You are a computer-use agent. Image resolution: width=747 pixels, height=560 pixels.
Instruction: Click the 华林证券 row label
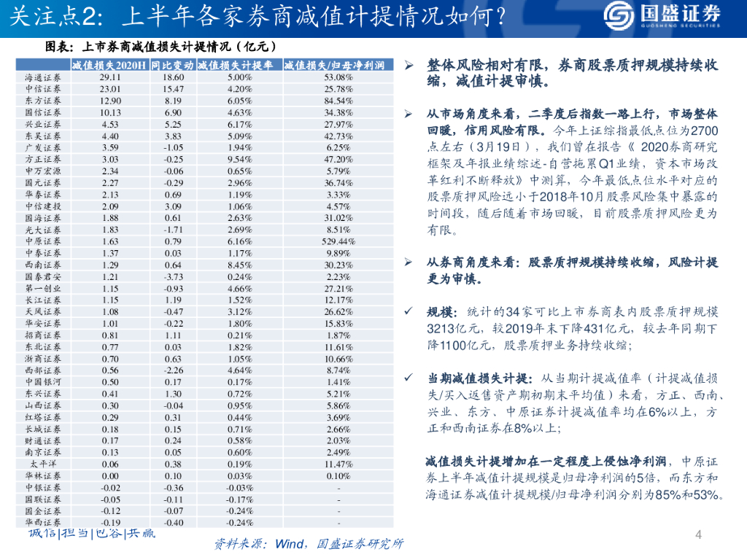click(43, 475)
